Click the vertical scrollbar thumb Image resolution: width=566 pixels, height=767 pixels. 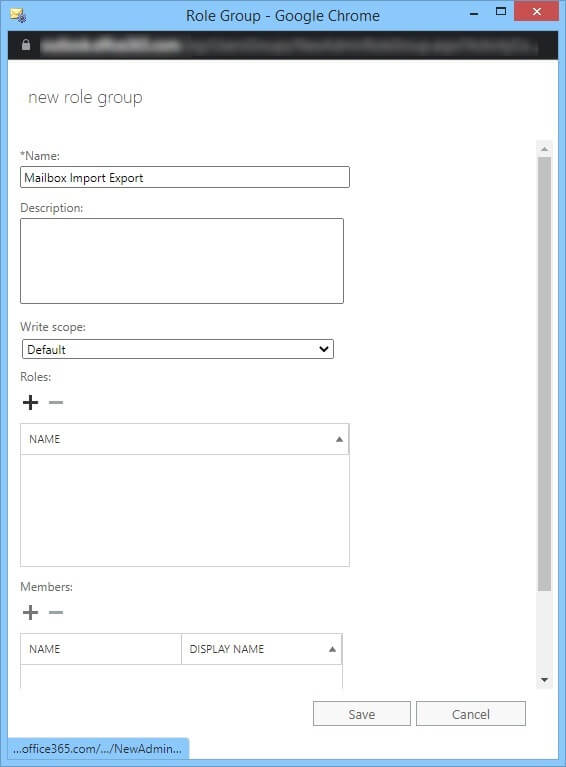544,374
